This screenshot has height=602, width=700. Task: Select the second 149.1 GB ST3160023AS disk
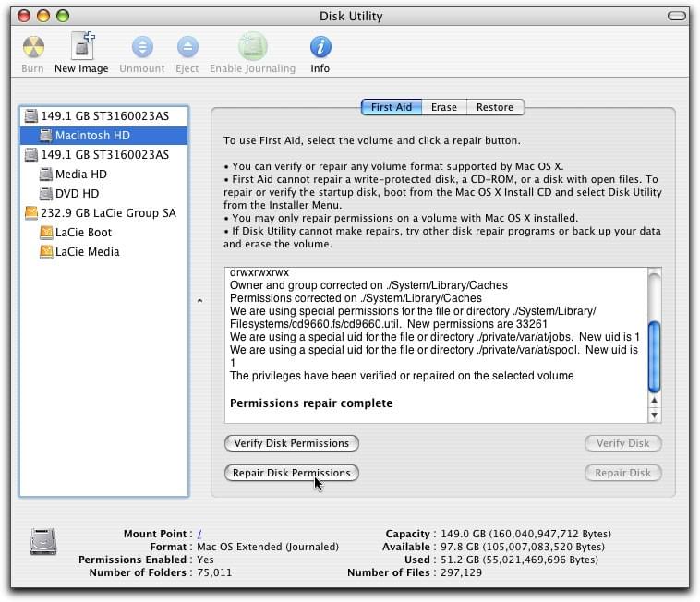(x=104, y=155)
